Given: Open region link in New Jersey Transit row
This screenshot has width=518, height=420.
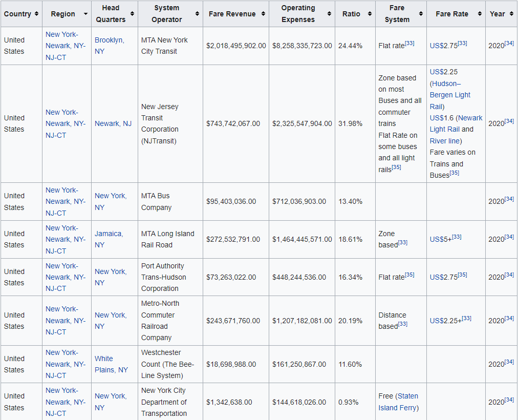Looking at the screenshot, I should pyautogui.click(x=66, y=123).
